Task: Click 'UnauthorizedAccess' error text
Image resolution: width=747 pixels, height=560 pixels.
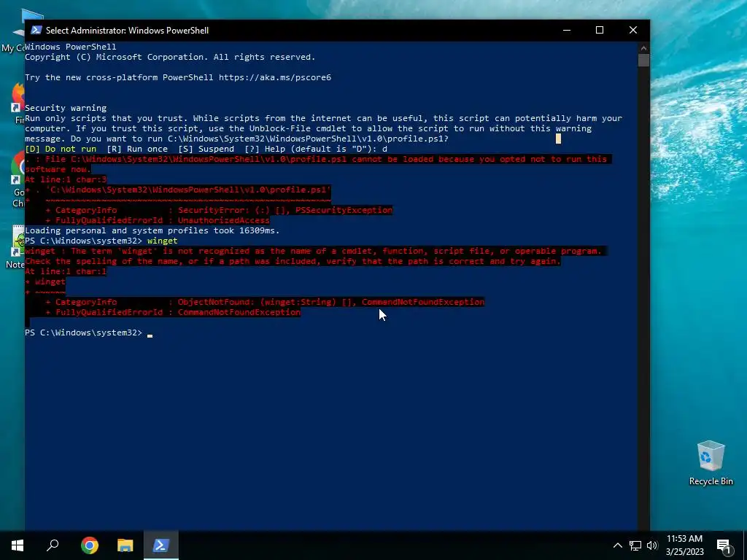Action: (x=224, y=220)
